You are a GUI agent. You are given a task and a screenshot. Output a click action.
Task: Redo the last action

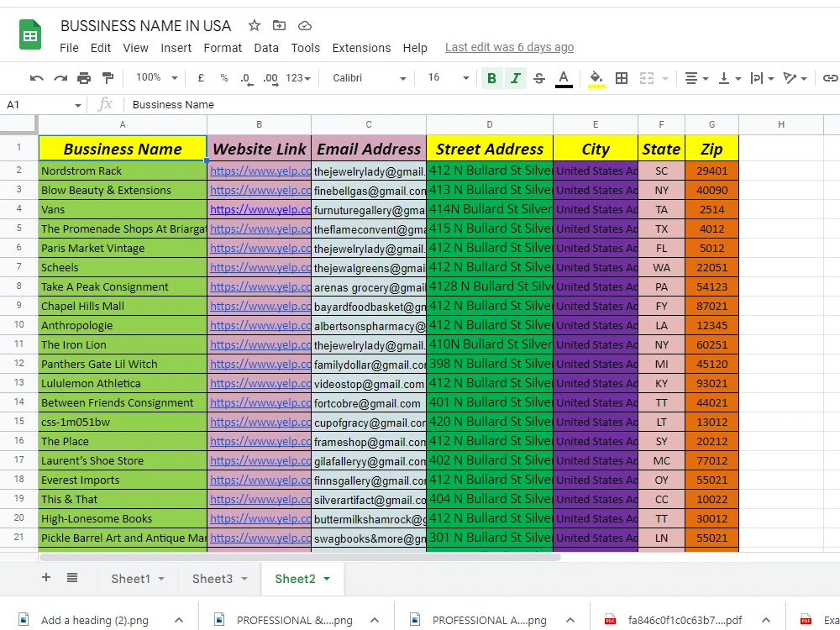coord(60,78)
